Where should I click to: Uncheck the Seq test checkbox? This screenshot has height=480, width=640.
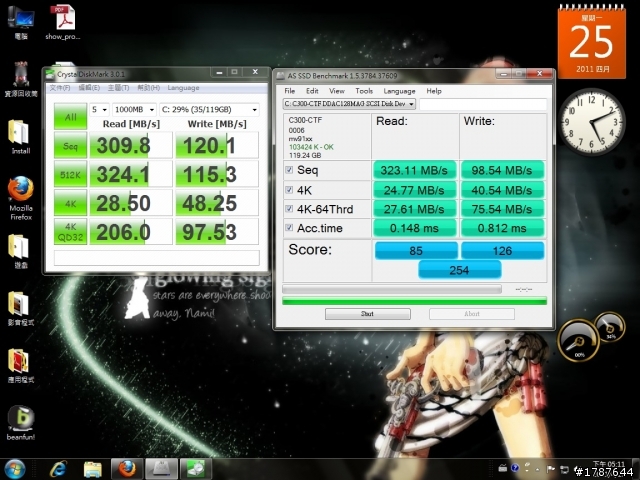point(289,170)
